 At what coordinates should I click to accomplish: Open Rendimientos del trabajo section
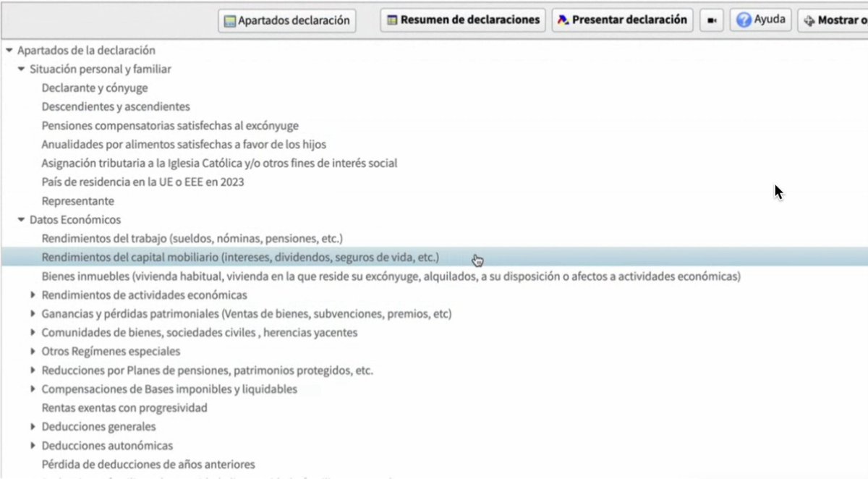(192, 239)
